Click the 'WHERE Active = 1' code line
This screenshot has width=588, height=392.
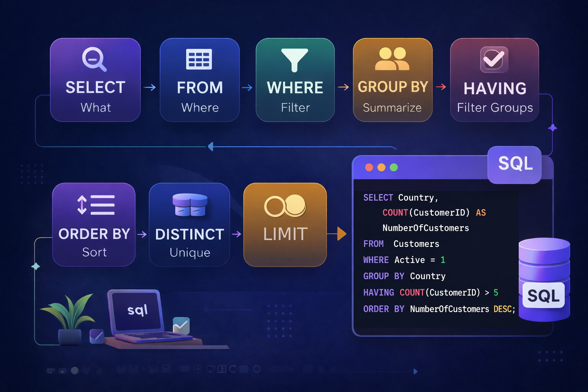(404, 260)
